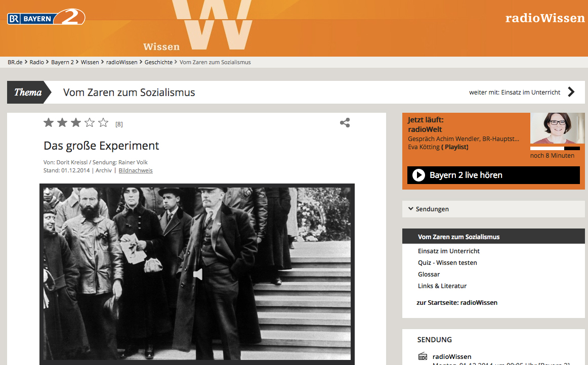The width and height of the screenshot is (588, 365).
Task: Open Quiz - Wissen testen
Action: tap(447, 263)
